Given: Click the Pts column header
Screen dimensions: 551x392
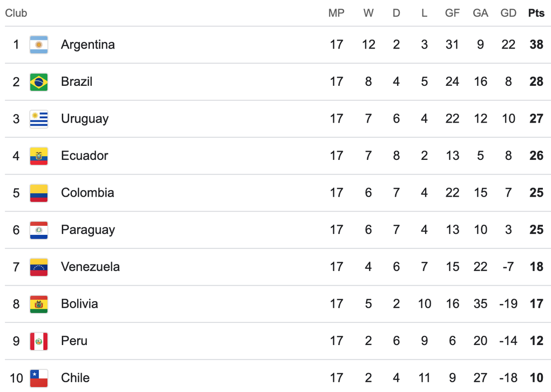Looking at the screenshot, I should (x=536, y=13).
